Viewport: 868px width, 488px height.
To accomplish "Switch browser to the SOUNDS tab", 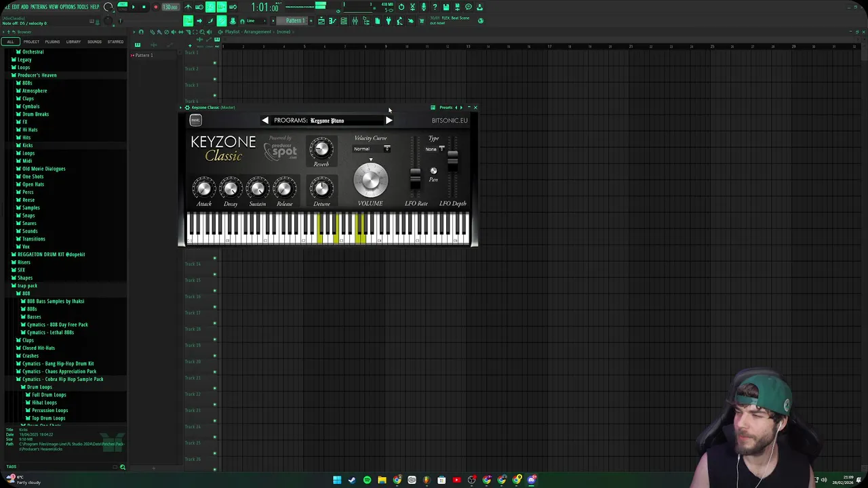I will (x=94, y=41).
